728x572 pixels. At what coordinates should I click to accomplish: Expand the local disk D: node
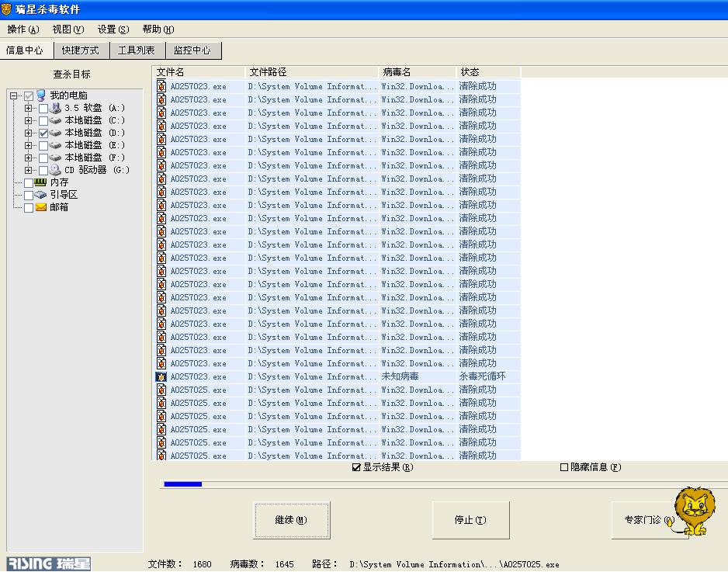pos(28,133)
